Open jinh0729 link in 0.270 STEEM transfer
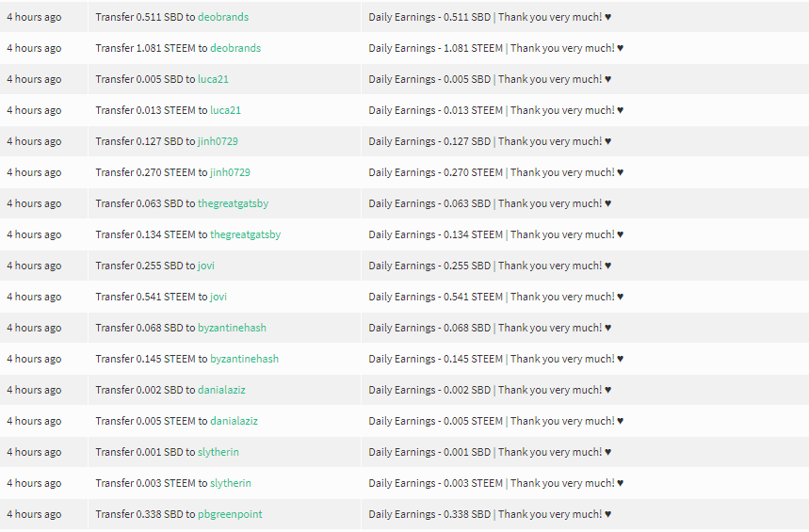The width and height of the screenshot is (809, 532). pos(230,172)
